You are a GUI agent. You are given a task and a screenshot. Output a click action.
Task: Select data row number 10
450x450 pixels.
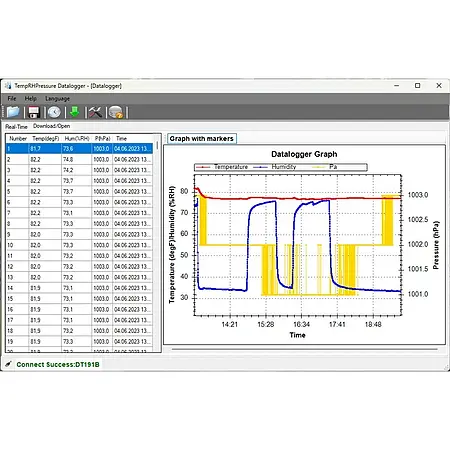[79, 245]
